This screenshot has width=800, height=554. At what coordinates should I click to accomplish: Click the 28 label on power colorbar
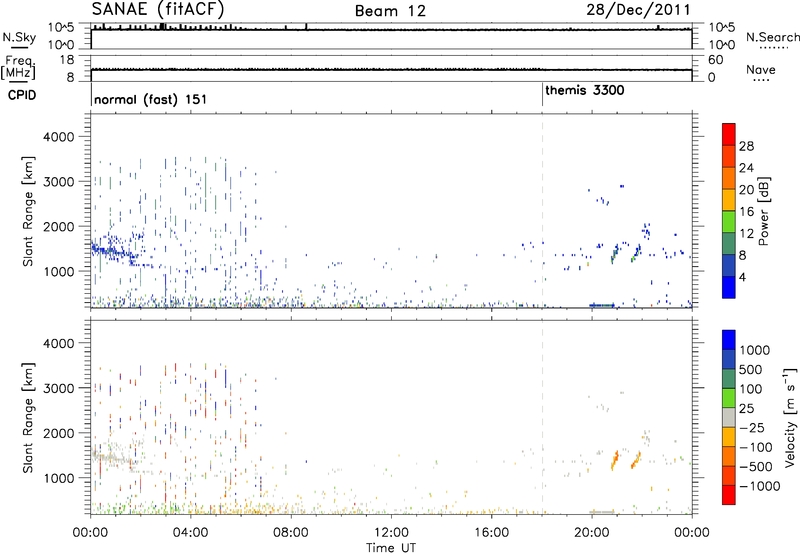pos(746,146)
